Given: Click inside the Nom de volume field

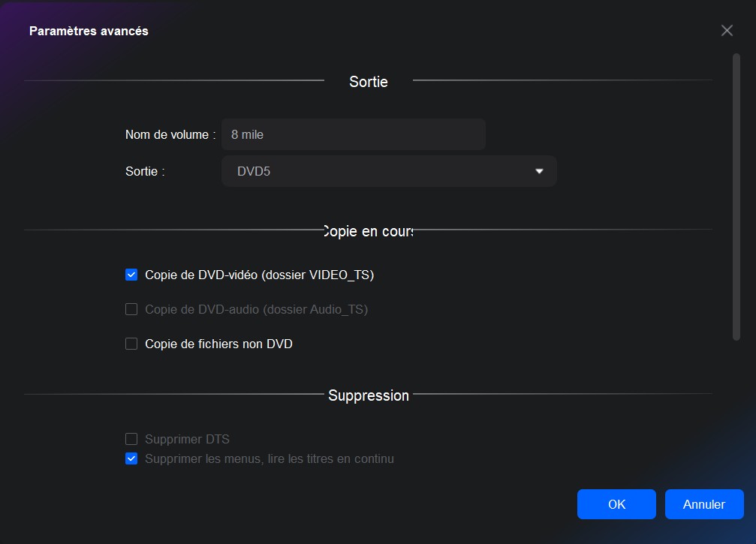Looking at the screenshot, I should [x=353, y=134].
